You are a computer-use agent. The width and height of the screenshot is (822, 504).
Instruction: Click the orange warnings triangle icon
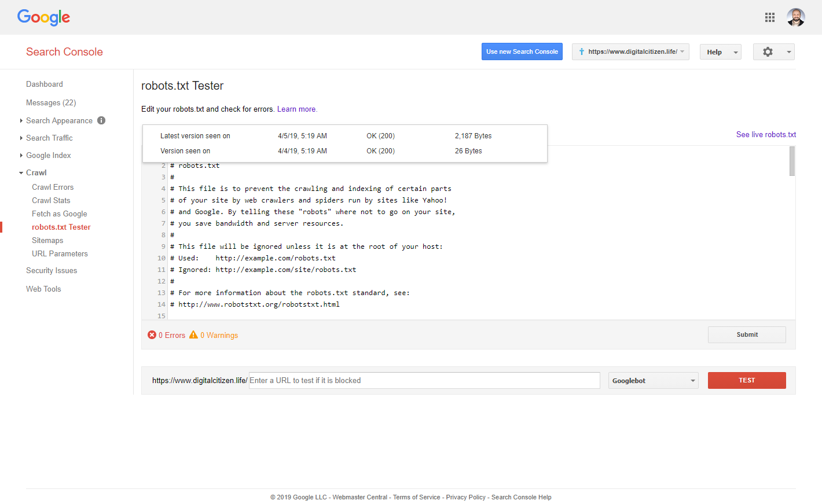(193, 335)
